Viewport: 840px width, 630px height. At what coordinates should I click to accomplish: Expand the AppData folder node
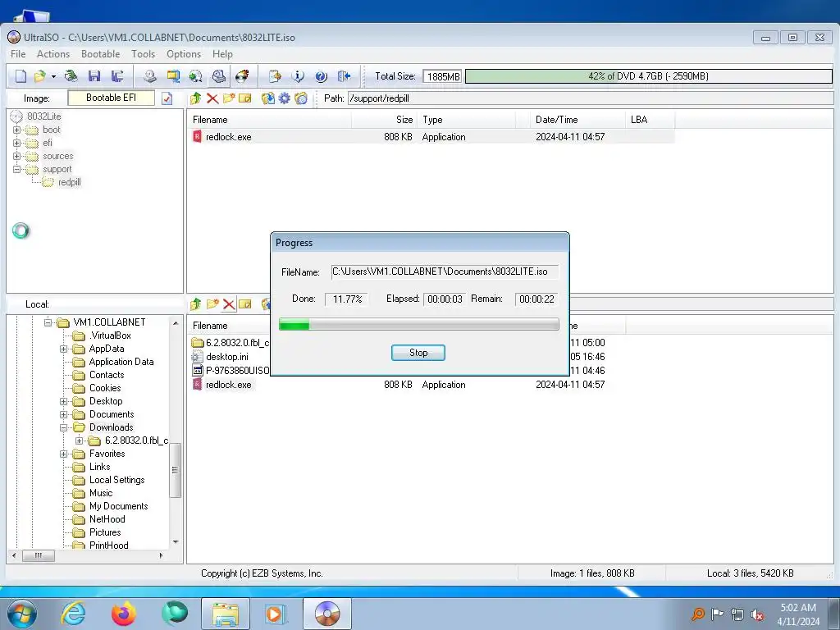click(63, 349)
